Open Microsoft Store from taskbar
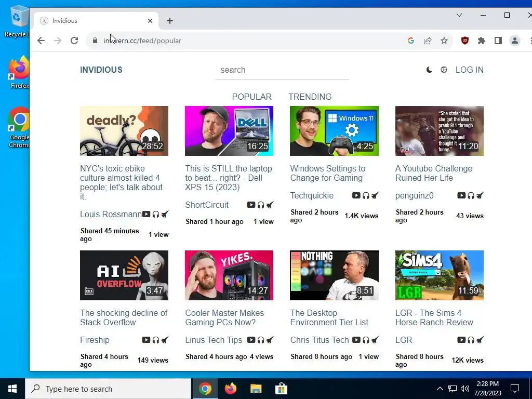Screen dimensions: 532x399 (281, 389)
